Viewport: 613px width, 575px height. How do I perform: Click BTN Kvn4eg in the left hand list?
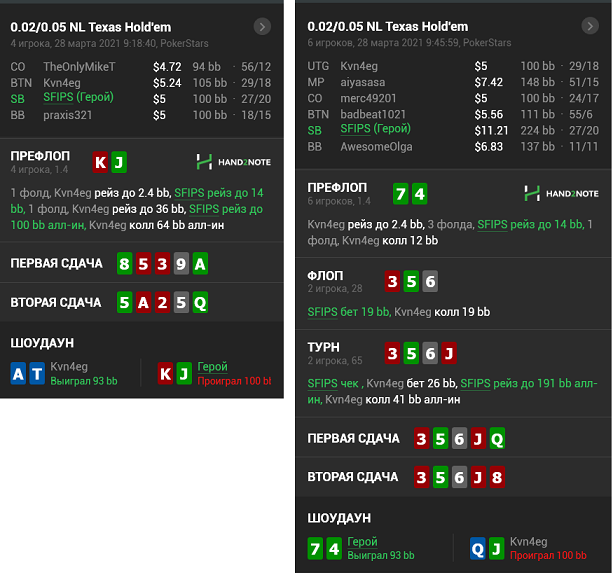[x=62, y=83]
